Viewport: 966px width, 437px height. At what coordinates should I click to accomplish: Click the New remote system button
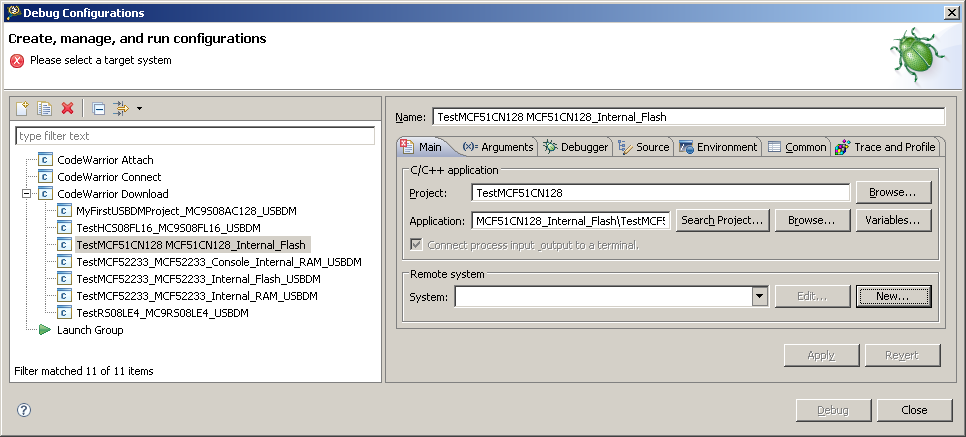[x=893, y=296]
